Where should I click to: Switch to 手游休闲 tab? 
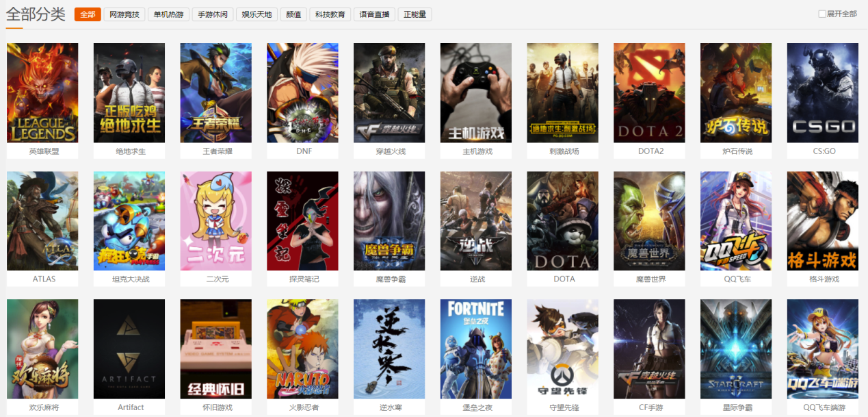(x=213, y=14)
